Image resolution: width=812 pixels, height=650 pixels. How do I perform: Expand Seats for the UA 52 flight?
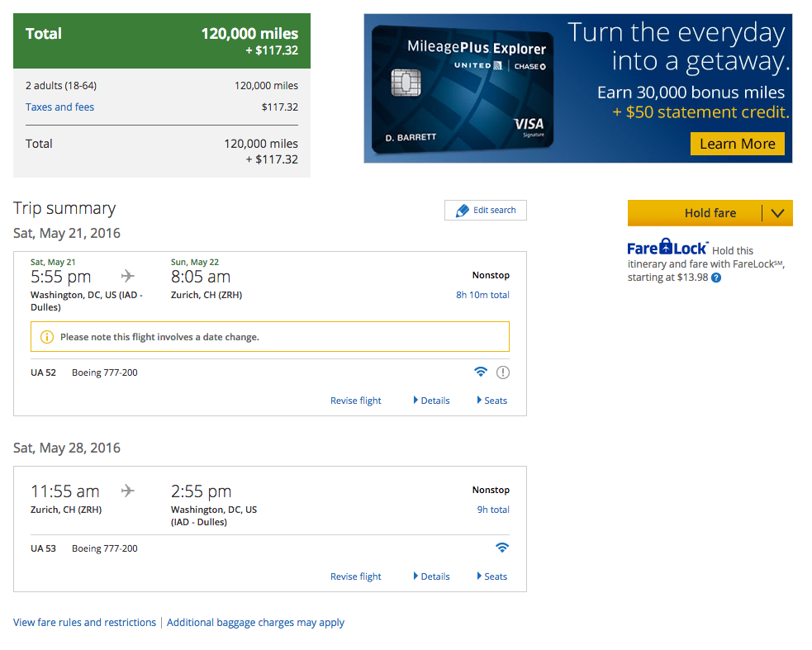492,401
